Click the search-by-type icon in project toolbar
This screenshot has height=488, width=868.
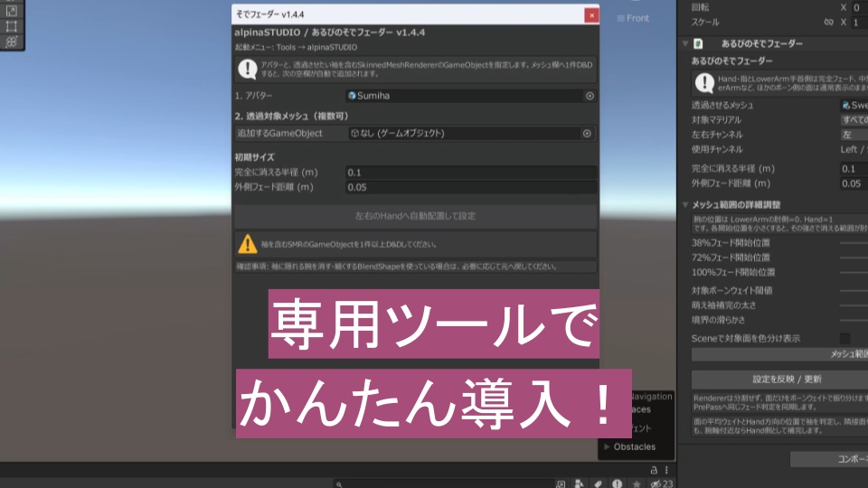579,484
